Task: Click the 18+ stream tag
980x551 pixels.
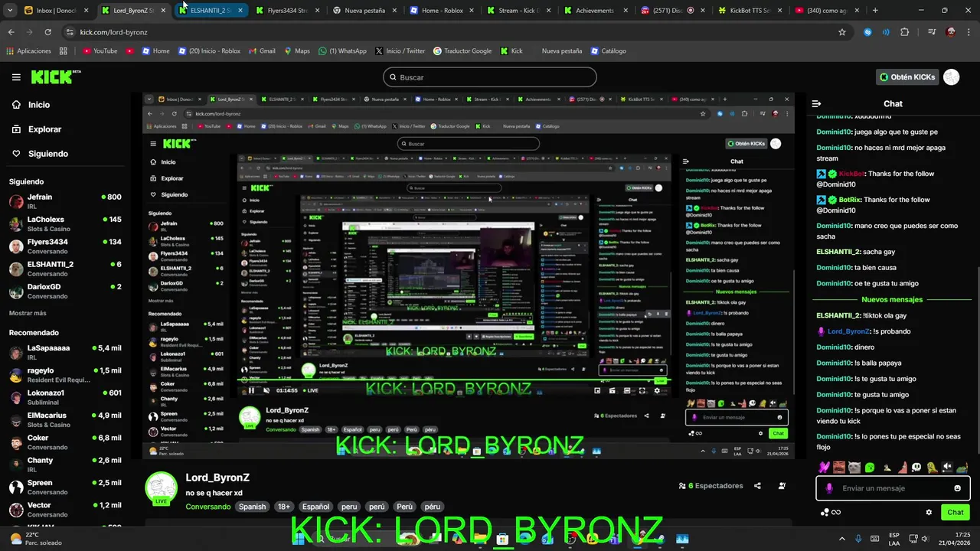Action: pyautogui.click(x=284, y=507)
